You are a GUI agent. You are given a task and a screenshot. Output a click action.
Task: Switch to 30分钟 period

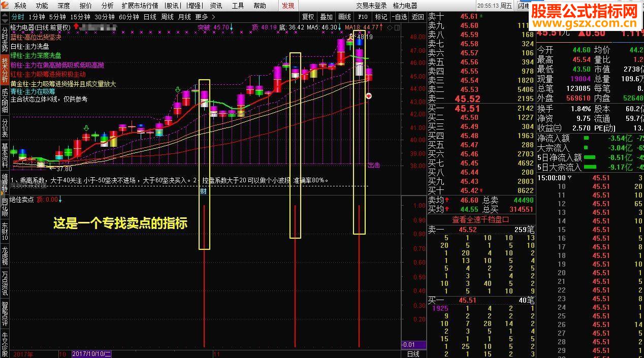click(x=105, y=17)
